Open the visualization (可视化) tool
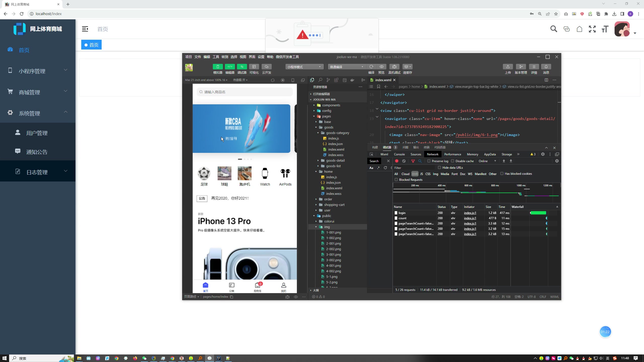 pos(254,67)
